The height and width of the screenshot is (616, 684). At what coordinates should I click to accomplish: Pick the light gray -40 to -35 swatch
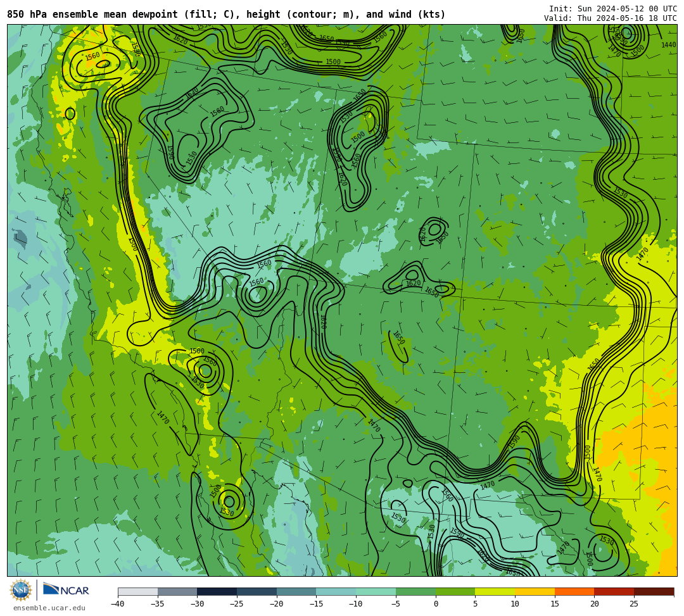click(138, 592)
